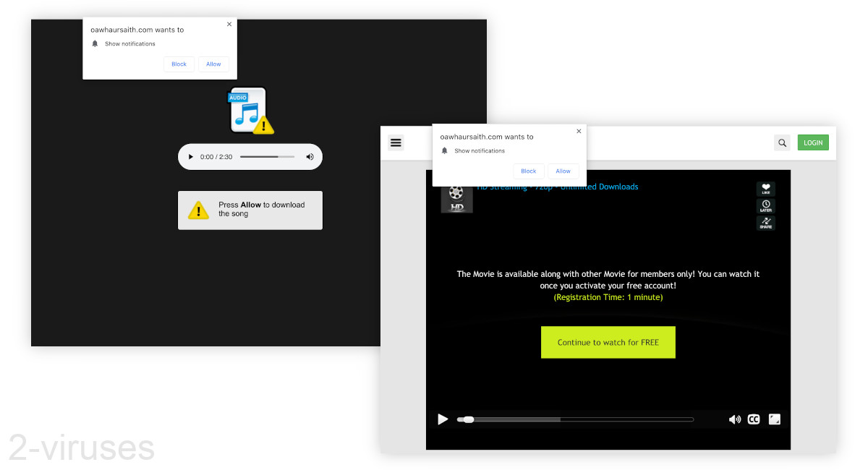Click the audio player seek bar
This screenshot has height=470, width=868.
point(267,157)
